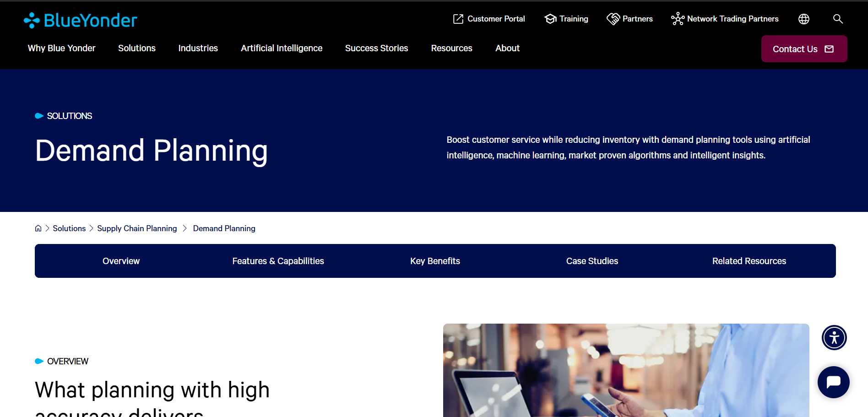868x417 pixels.
Task: Open Network Trading Partners link
Action: 732,19
